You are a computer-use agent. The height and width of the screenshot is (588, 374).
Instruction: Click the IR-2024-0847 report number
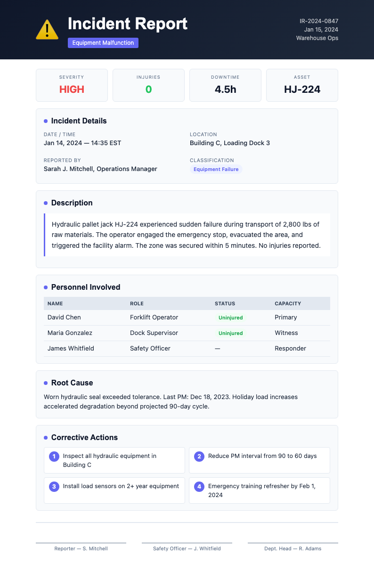pyautogui.click(x=319, y=21)
